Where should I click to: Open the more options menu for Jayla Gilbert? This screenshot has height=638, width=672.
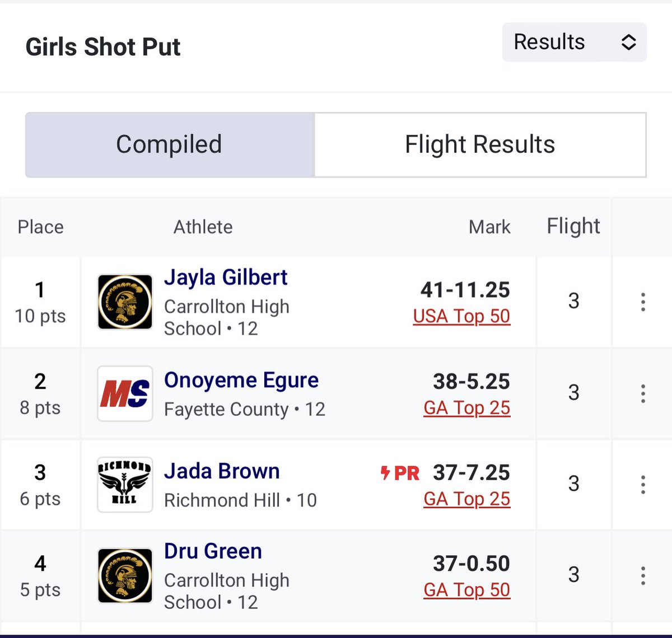(x=643, y=302)
